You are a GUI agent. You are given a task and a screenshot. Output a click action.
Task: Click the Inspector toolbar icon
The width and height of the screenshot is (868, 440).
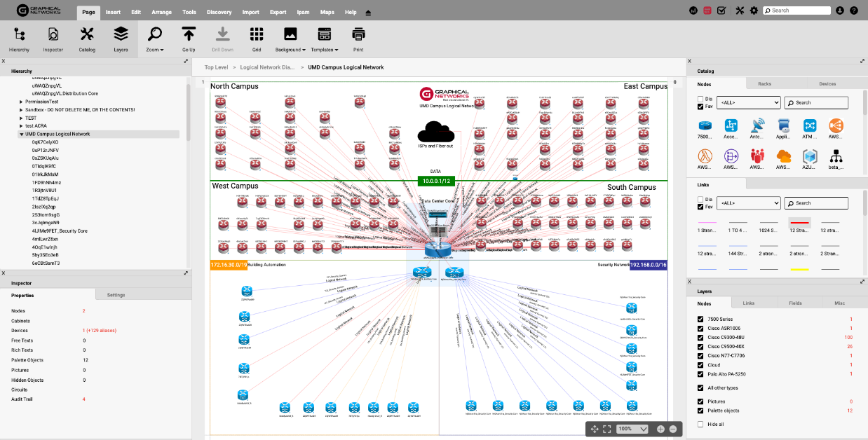(53, 39)
